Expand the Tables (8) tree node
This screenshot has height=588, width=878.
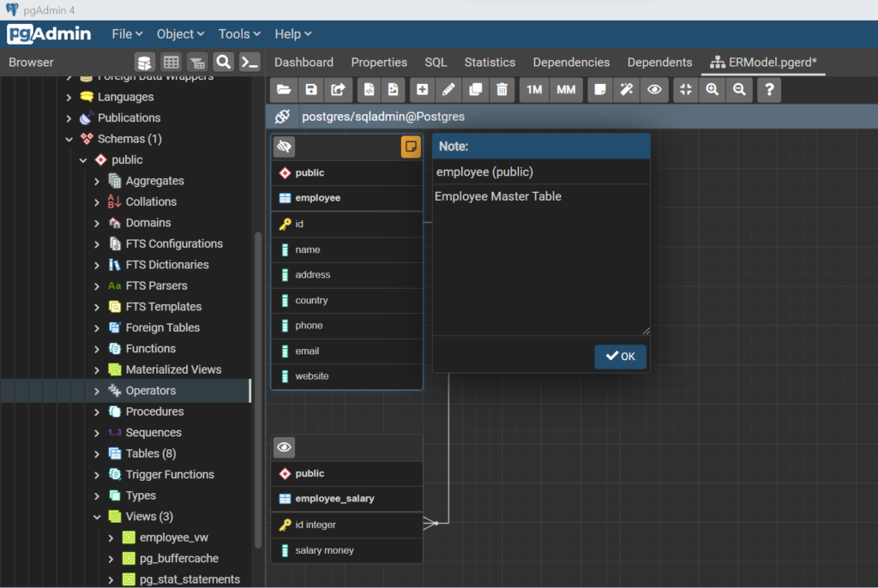click(97, 453)
